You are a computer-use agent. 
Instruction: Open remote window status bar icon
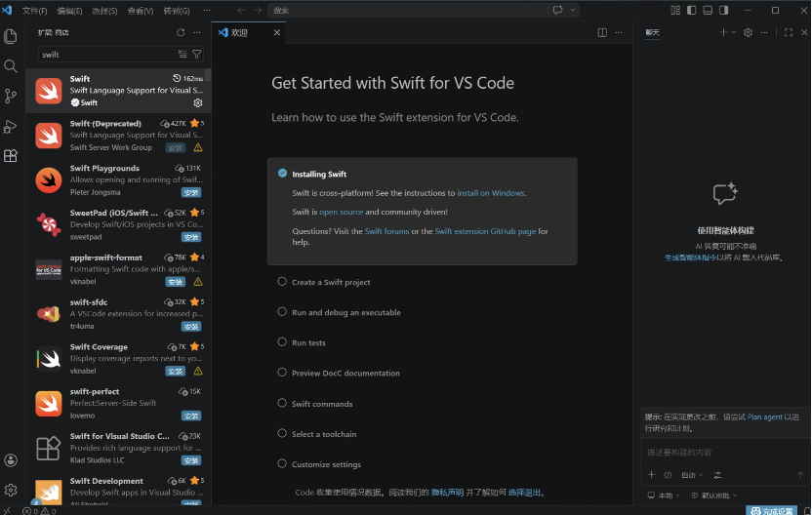[x=7, y=511]
